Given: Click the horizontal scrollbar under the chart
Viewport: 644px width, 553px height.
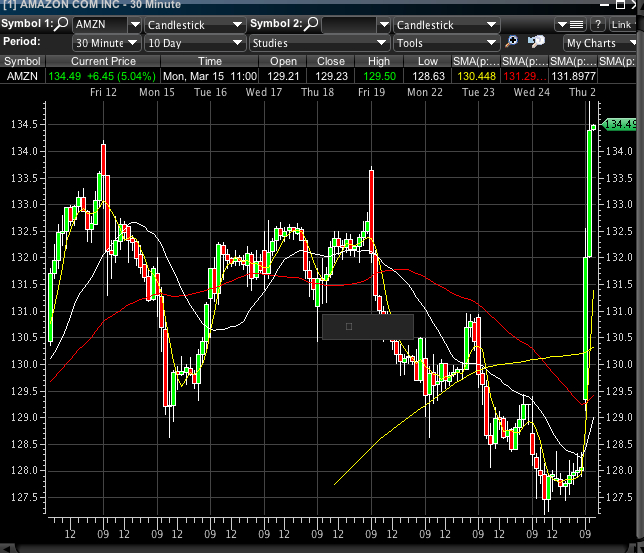Looking at the screenshot, I should click(x=320, y=546).
